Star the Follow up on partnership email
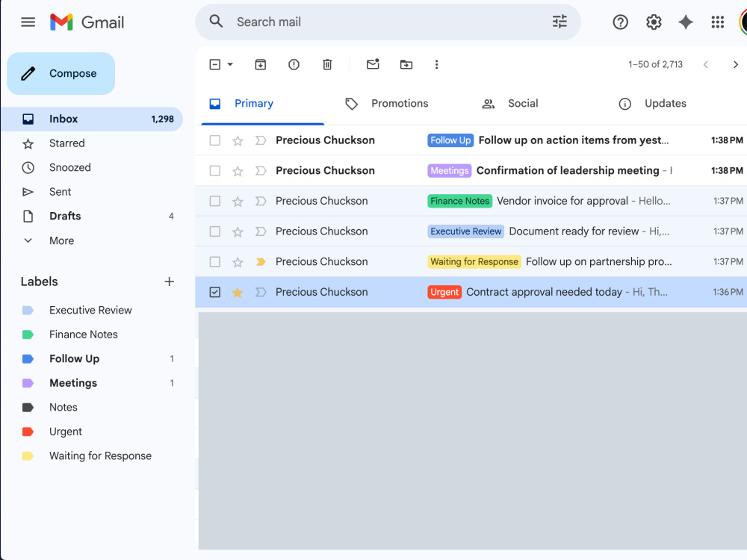The width and height of the screenshot is (747, 560). pyautogui.click(x=238, y=262)
